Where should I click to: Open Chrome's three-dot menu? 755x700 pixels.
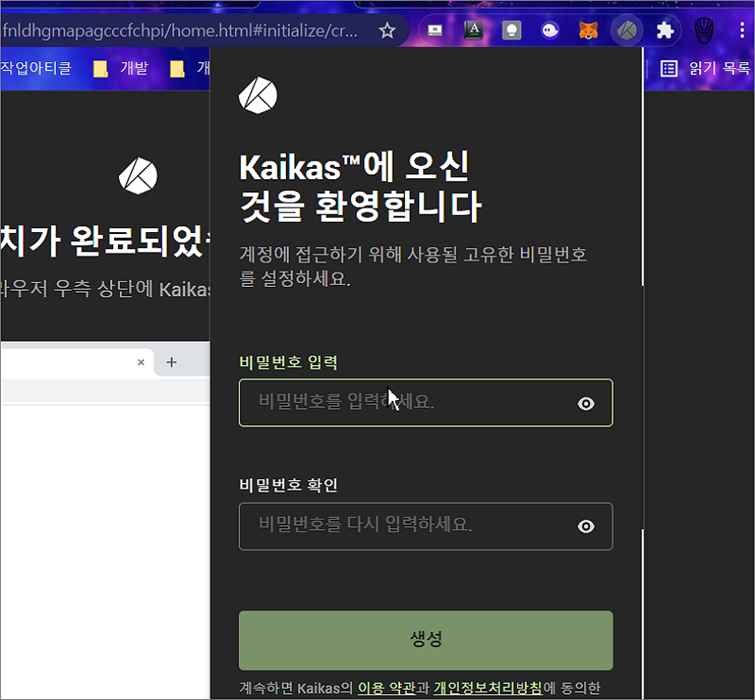coord(742,30)
